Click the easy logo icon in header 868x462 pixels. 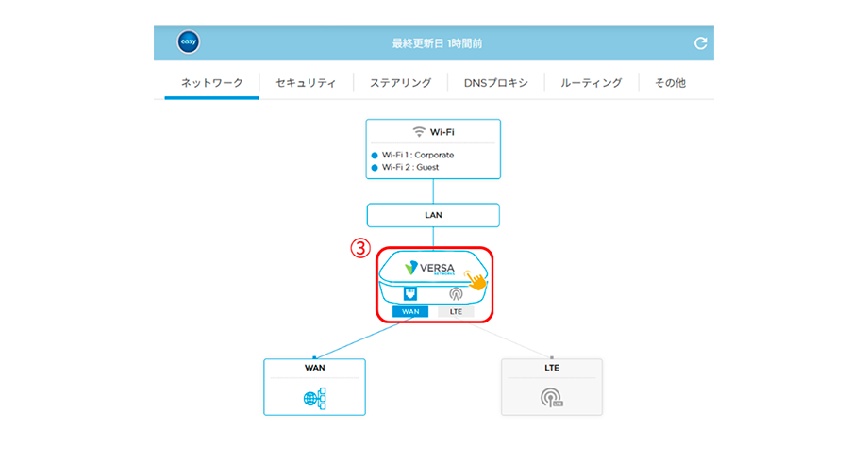[x=188, y=42]
